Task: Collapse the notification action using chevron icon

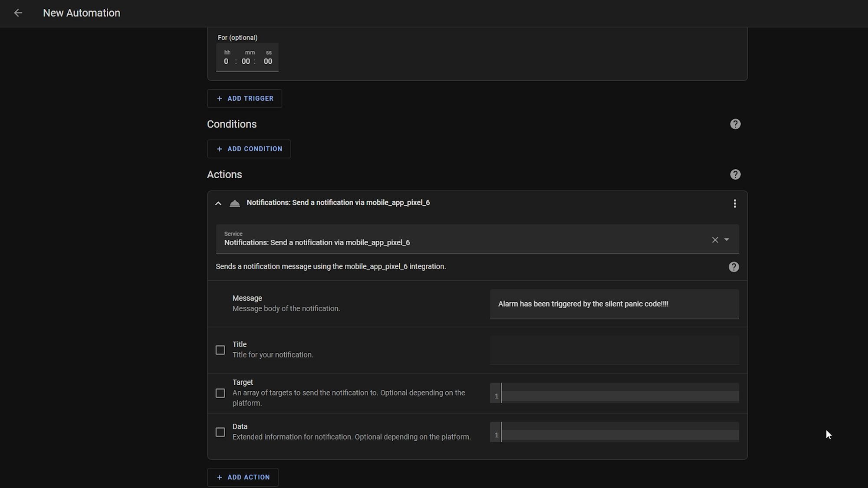Action: 218,203
